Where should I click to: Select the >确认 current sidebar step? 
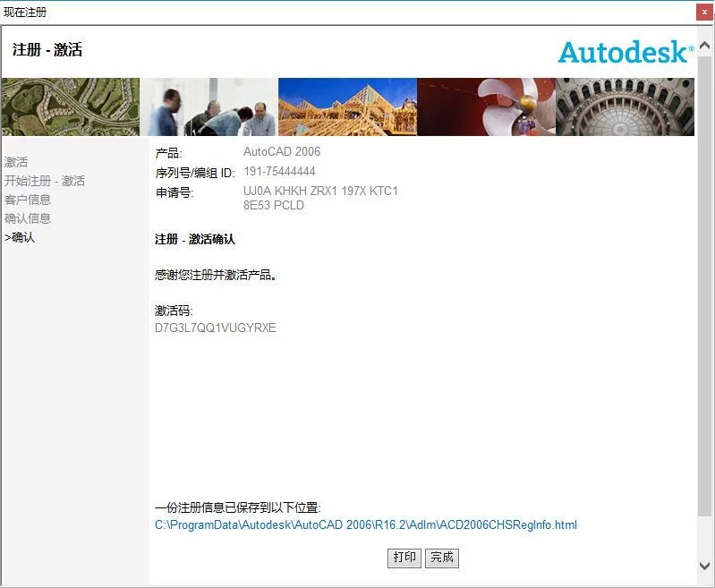(20, 237)
